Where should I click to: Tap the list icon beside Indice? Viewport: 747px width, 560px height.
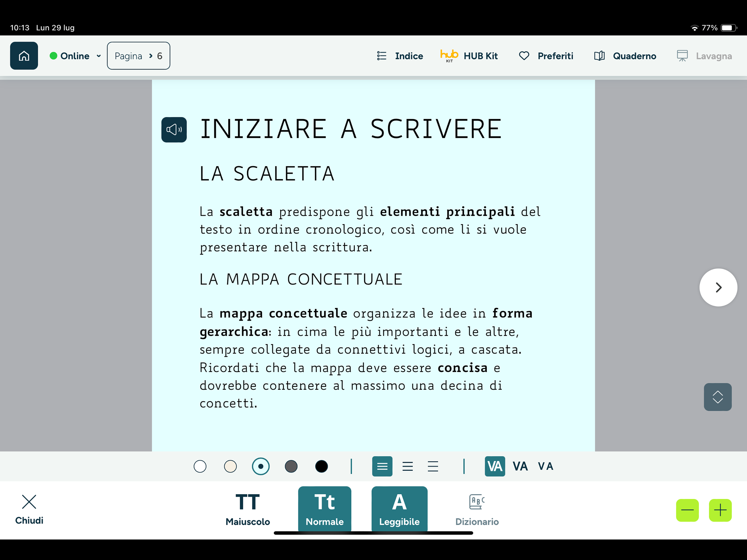[382, 56]
